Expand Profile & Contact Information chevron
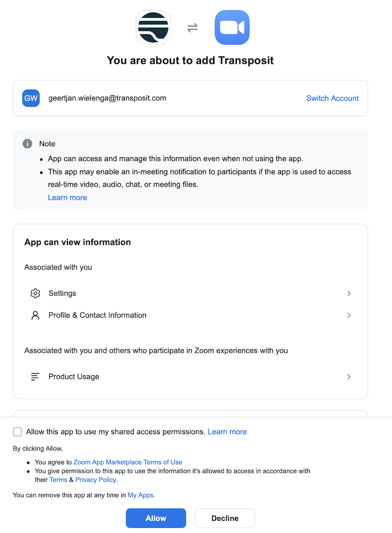Screen dimensions: 392x533 pyautogui.click(x=349, y=315)
